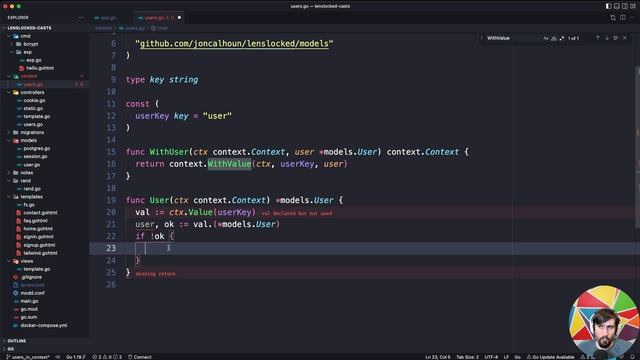
Task: Click the Open Changes icon in editor actions
Action: pos(613,18)
